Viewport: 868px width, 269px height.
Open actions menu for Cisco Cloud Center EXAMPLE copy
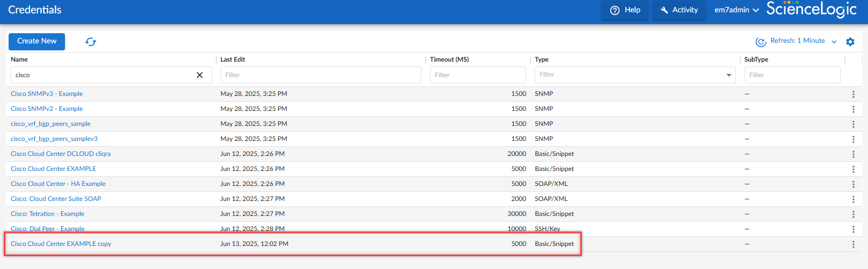coord(853,244)
